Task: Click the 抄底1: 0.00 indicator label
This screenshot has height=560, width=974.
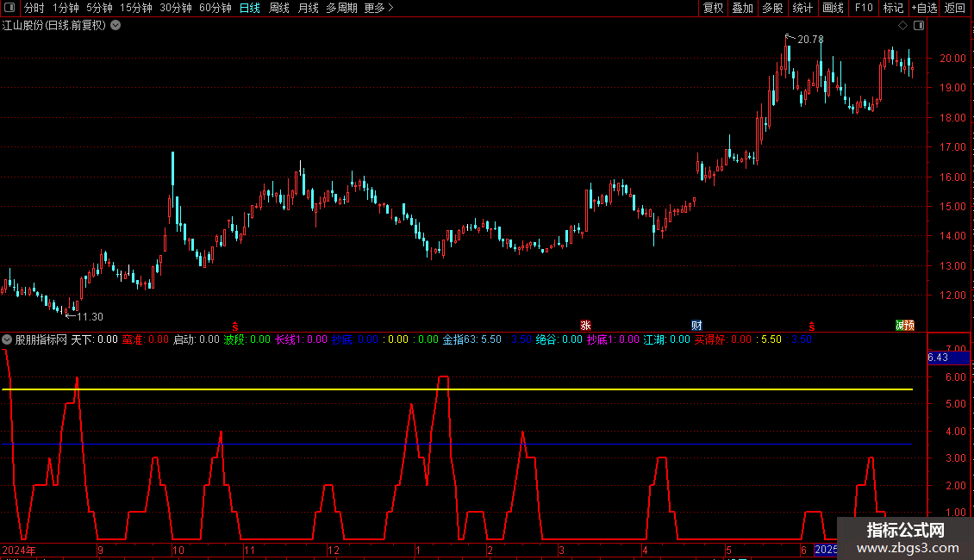Action: coord(613,339)
